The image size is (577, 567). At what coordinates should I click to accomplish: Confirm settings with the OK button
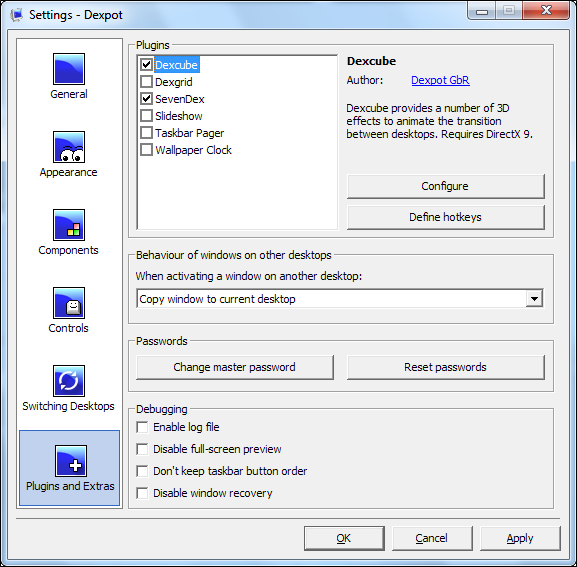[x=344, y=538]
